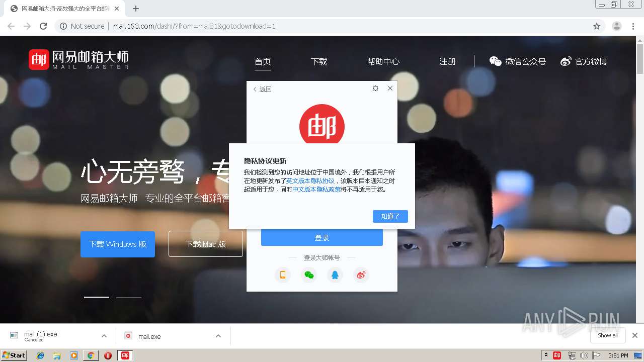The width and height of the screenshot is (644, 362).
Task: Close the Mail Master login dialog
Action: tap(390, 88)
